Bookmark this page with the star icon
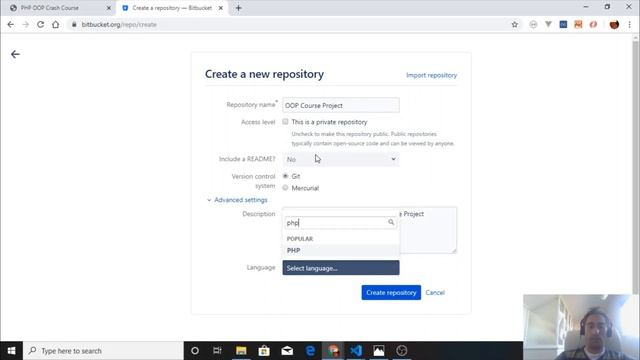 515,24
